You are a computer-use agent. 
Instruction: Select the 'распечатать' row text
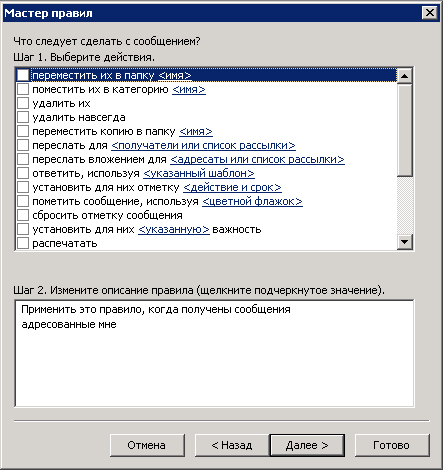(x=65, y=244)
